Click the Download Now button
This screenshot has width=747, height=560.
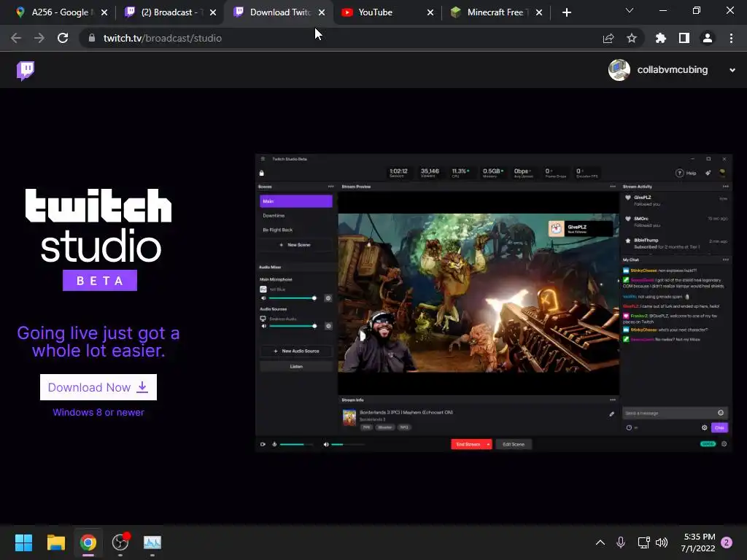98,387
